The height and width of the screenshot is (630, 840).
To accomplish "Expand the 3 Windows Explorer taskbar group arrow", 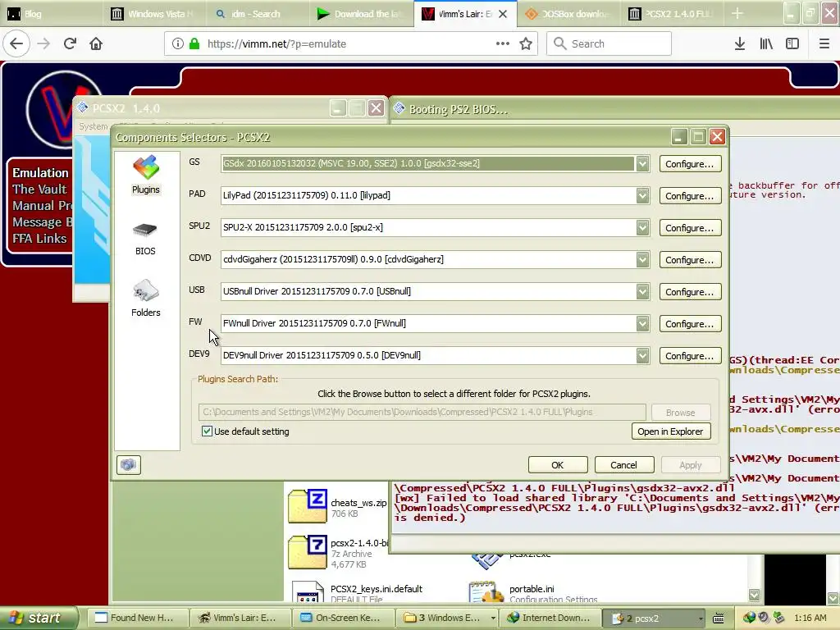I will tap(492, 619).
